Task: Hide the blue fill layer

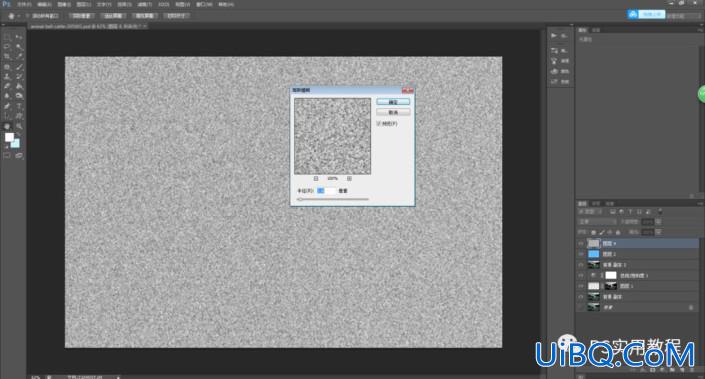Action: pyautogui.click(x=581, y=254)
